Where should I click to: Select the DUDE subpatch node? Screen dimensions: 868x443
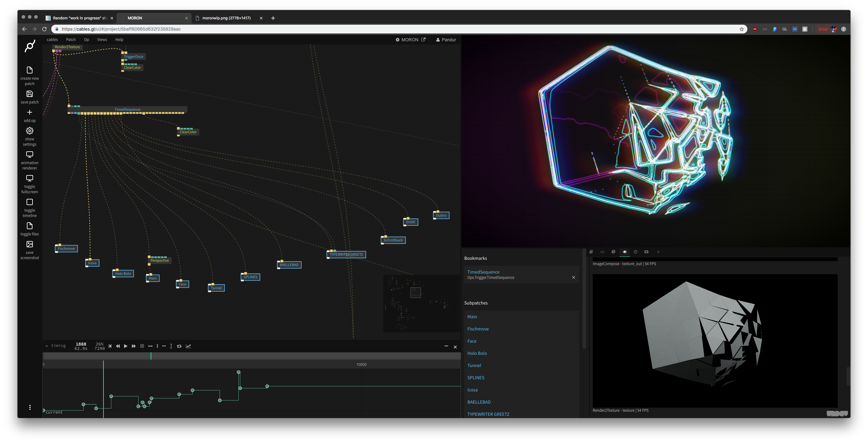[411, 222]
